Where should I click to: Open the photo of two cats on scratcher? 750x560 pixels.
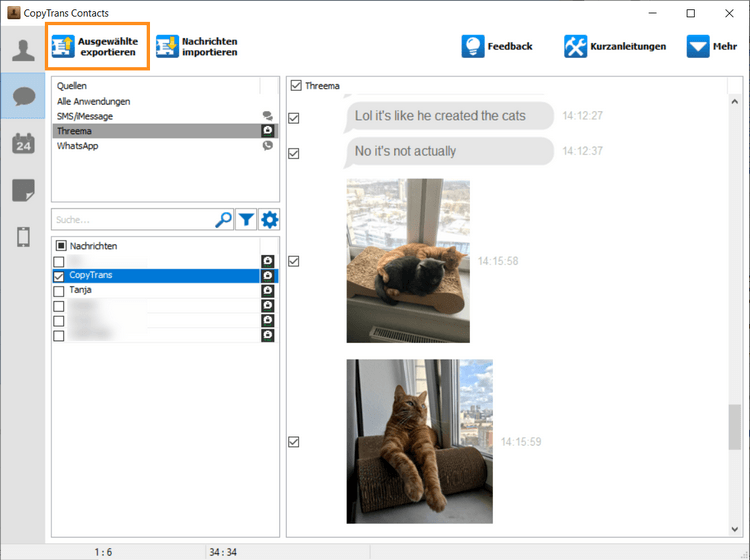(x=408, y=261)
